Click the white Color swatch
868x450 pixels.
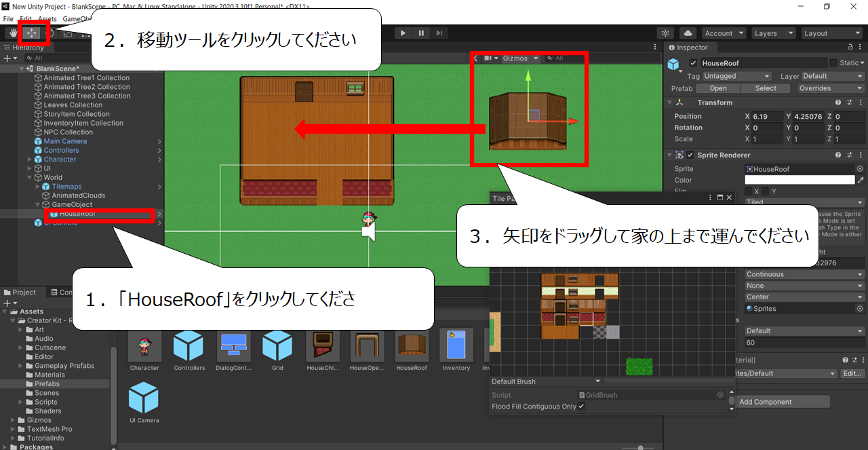800,180
